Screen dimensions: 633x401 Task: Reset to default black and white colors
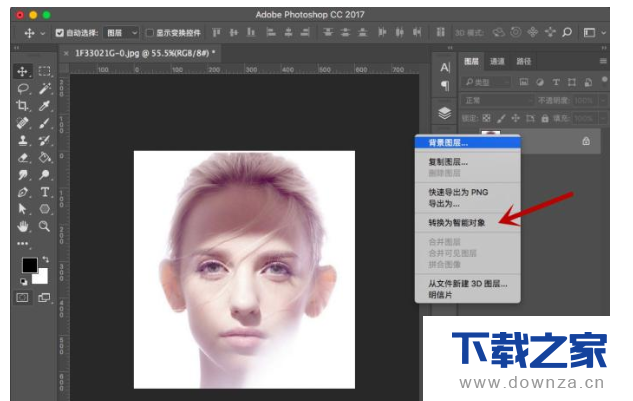[23, 281]
